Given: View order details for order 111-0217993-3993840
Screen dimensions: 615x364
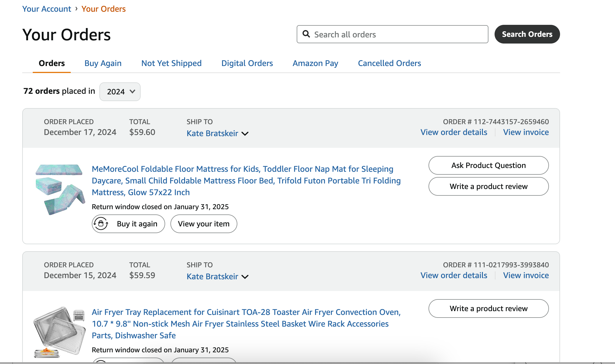Looking at the screenshot, I should (x=454, y=275).
